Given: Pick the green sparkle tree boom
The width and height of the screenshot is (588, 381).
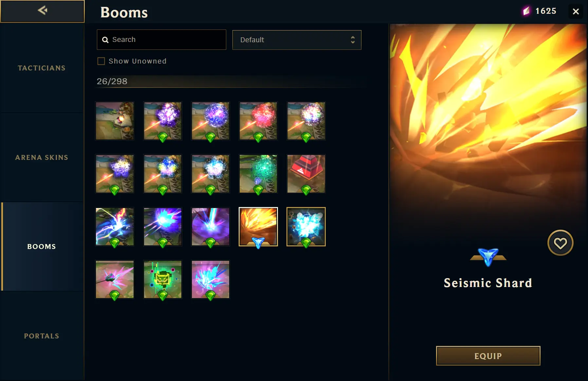Looking at the screenshot, I should pyautogui.click(x=258, y=174).
